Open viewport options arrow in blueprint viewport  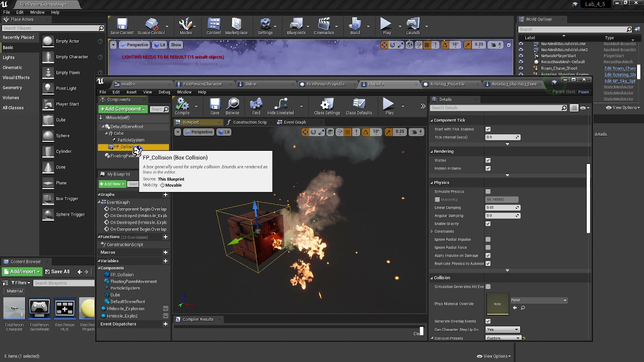[x=178, y=132]
